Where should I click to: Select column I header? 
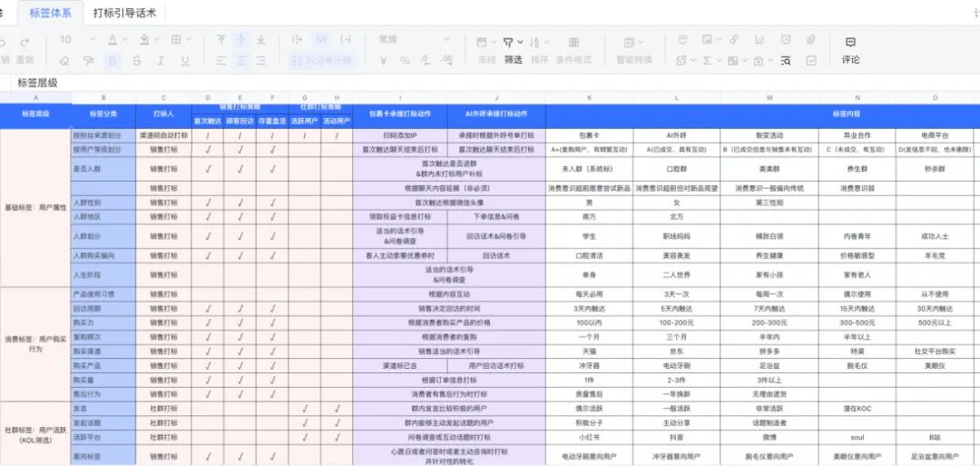400,97
